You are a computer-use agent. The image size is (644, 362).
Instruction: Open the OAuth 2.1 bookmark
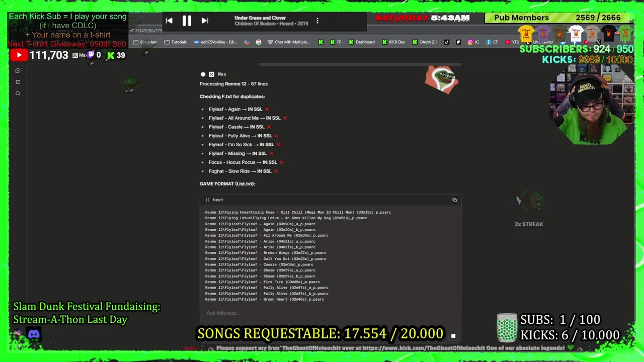pos(425,42)
